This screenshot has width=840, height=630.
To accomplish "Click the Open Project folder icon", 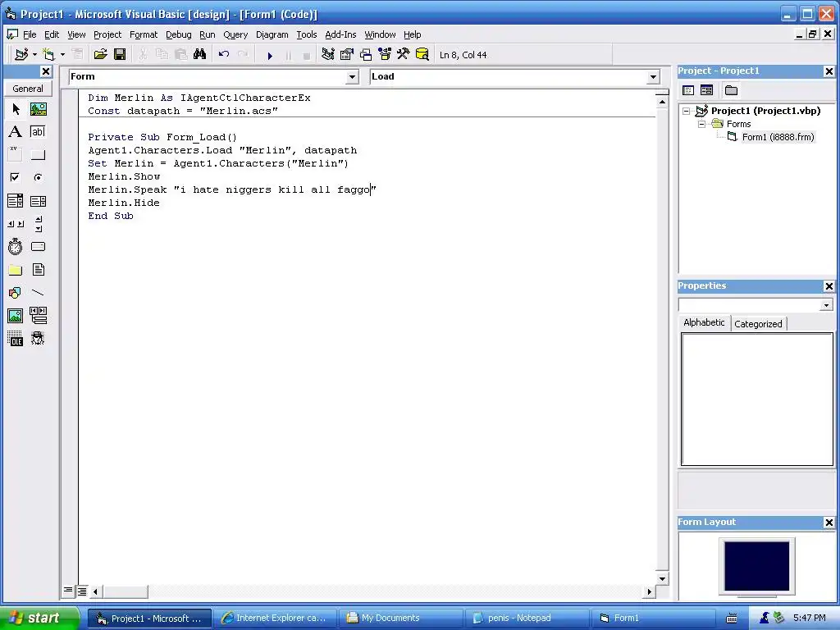I will (x=100, y=54).
